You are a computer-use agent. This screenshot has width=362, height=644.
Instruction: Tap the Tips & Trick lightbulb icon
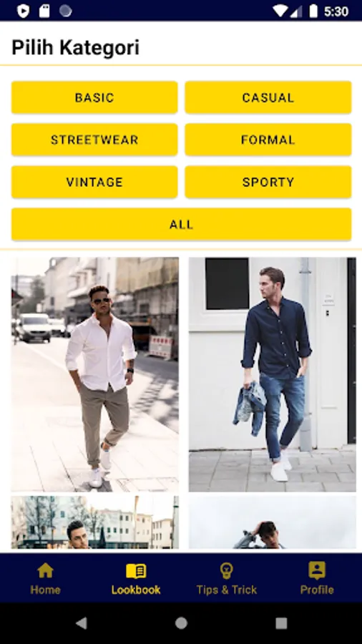tap(227, 570)
